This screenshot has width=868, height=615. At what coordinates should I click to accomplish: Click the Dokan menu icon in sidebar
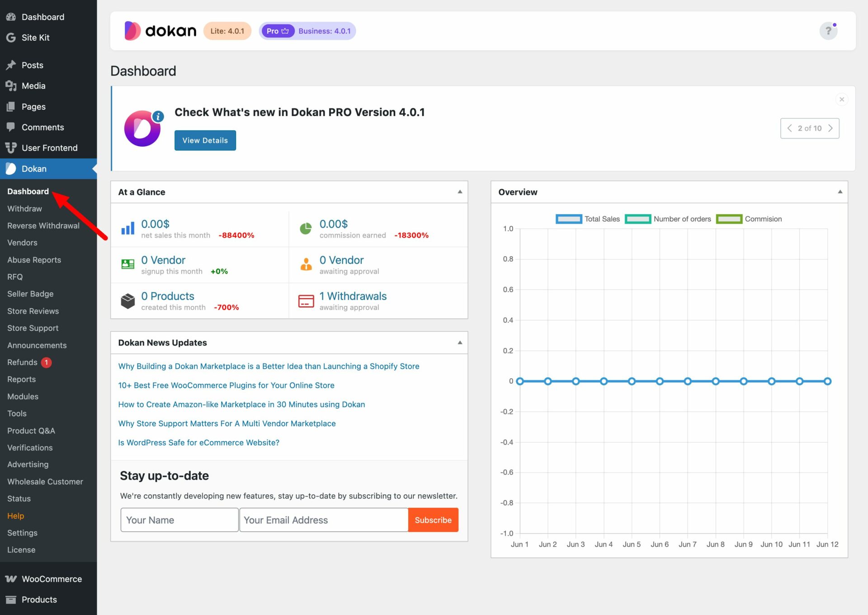[11, 169]
